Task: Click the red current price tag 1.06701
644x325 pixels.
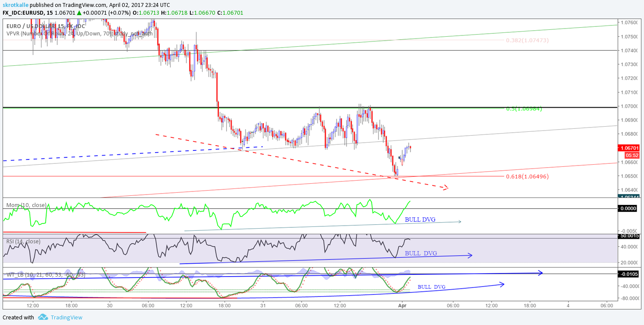Action: coord(629,147)
